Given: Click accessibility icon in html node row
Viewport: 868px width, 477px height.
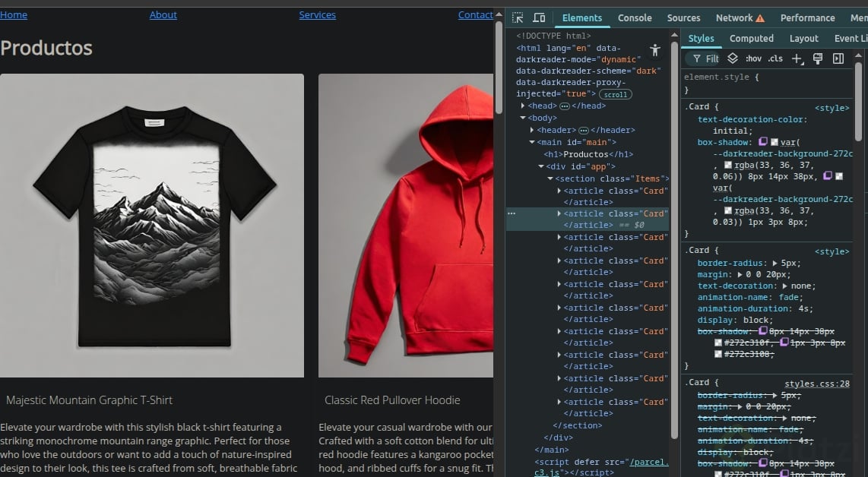Looking at the screenshot, I should pyautogui.click(x=655, y=50).
